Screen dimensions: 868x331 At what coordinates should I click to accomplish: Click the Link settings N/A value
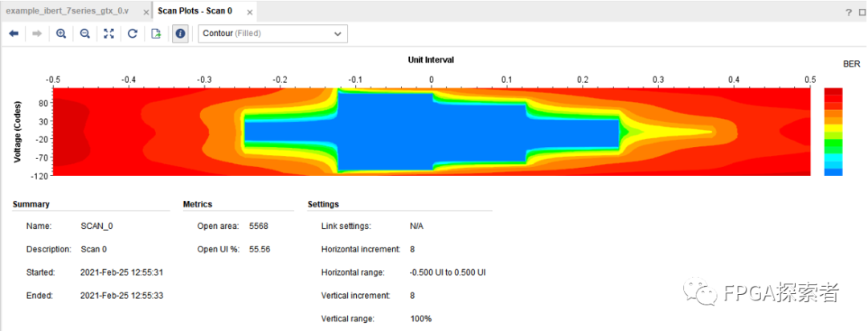point(417,227)
